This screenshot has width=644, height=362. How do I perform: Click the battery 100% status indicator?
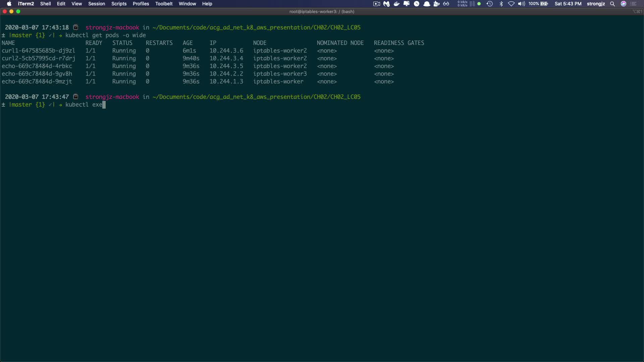(x=538, y=4)
